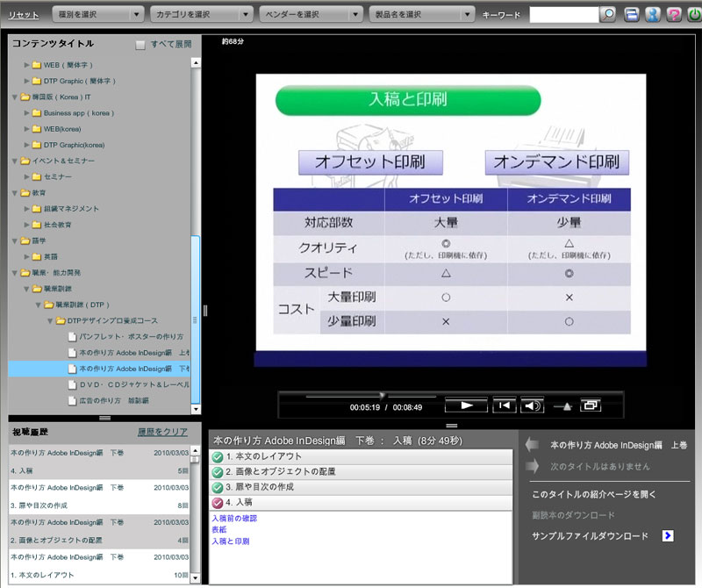Rewind video to the beginning

point(503,405)
